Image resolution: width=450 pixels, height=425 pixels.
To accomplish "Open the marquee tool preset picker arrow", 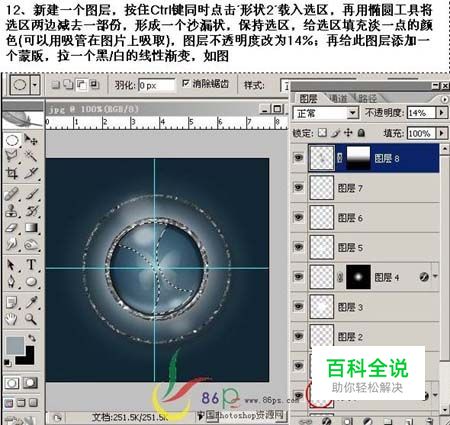I will 35,85.
